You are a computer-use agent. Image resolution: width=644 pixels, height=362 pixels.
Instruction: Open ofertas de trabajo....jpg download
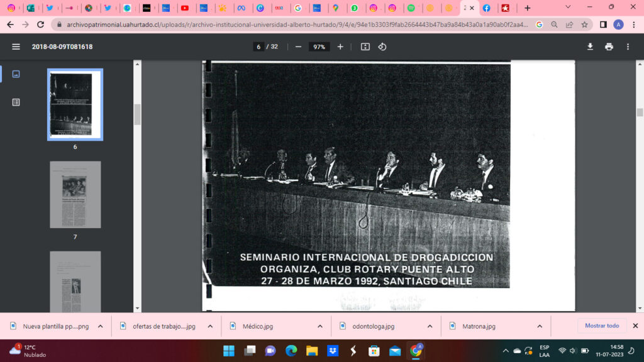(158, 326)
